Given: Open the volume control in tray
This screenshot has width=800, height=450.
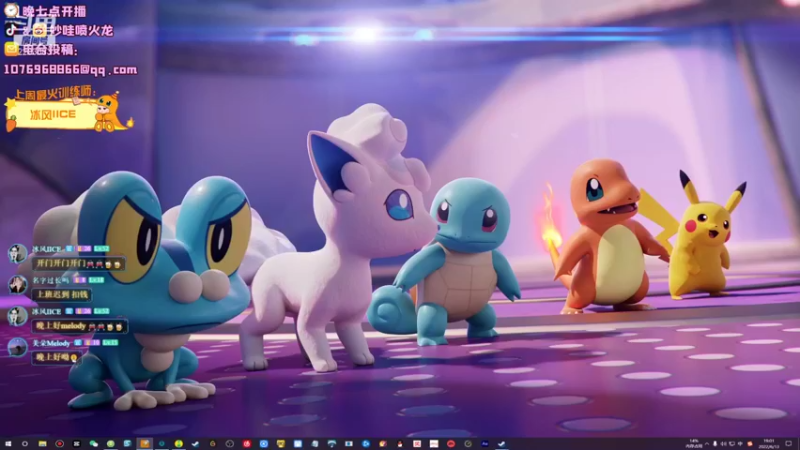Looking at the screenshot, I should tap(723, 444).
